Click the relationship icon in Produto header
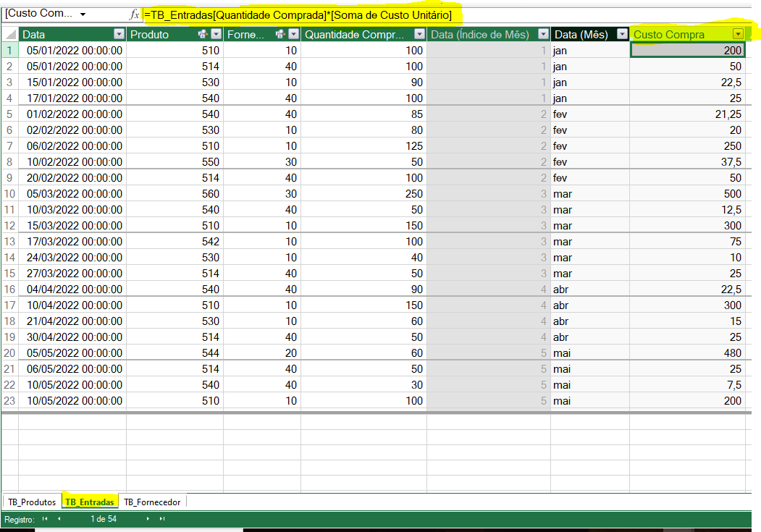Image resolution: width=761 pixels, height=532 pixels. coord(203,34)
